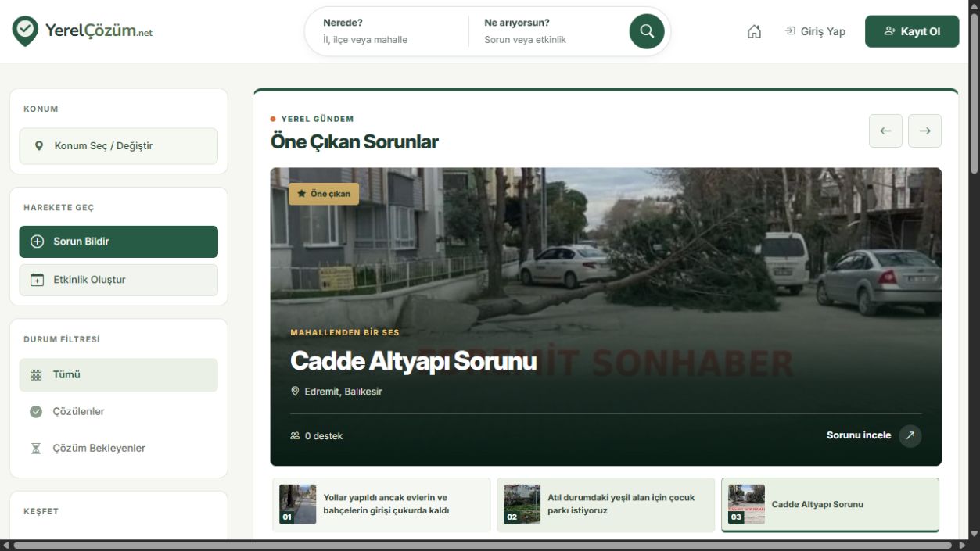The width and height of the screenshot is (980, 551).
Task: Focus the Nerede location input field
Action: pyautogui.click(x=386, y=31)
